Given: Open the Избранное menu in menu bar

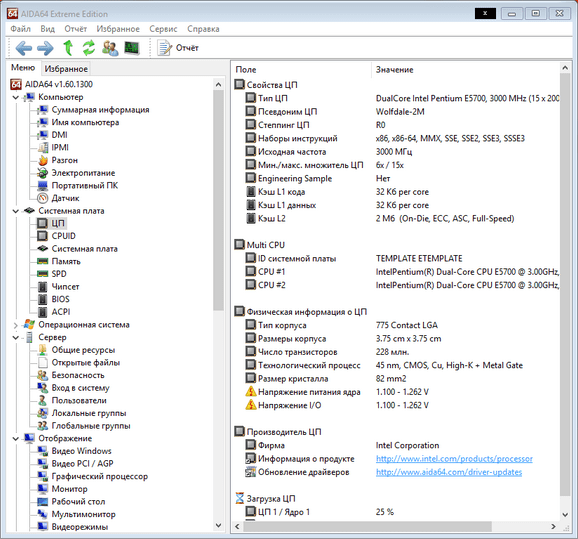Looking at the screenshot, I should click(x=118, y=29).
